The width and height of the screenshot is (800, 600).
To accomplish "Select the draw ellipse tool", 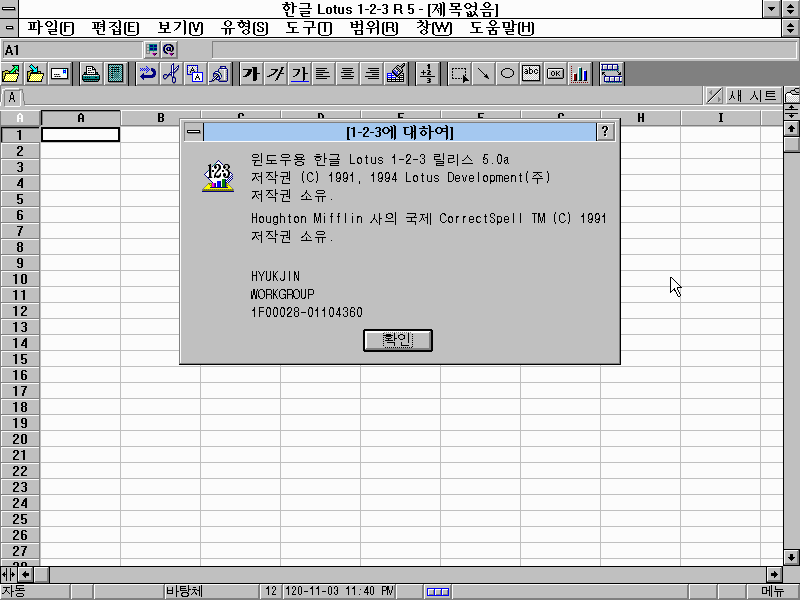I will [507, 74].
